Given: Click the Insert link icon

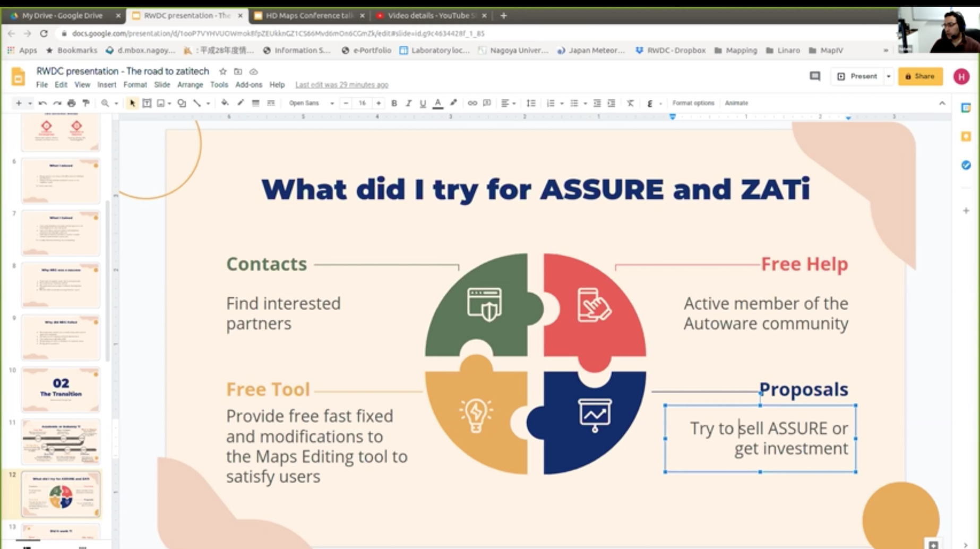Looking at the screenshot, I should tap(472, 103).
